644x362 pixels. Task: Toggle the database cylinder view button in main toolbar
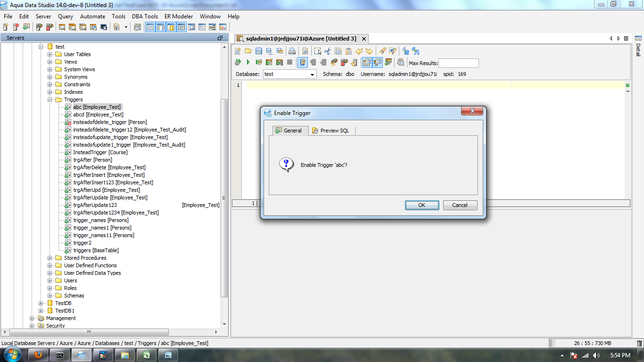(x=171, y=27)
